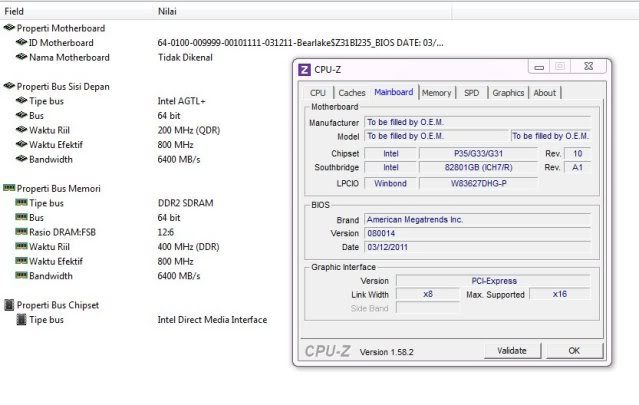Screen dimensions: 639x405
Task: Click the icon beside ID Motherboard
Action: coord(21,42)
